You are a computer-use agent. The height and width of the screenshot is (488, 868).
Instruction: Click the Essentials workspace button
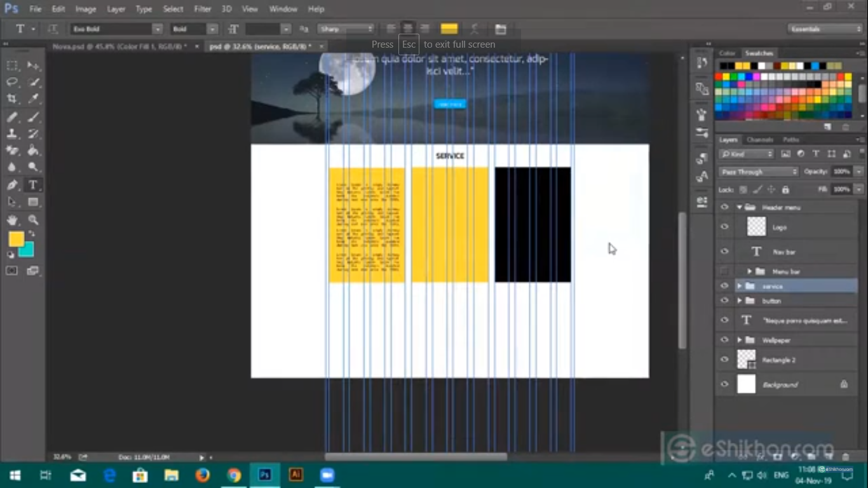[x=825, y=29]
